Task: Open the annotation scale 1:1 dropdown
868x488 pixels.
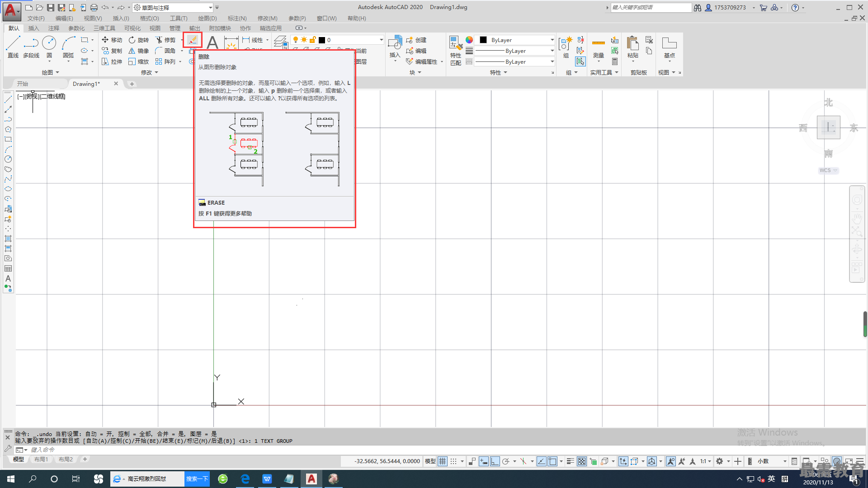Action: point(706,461)
